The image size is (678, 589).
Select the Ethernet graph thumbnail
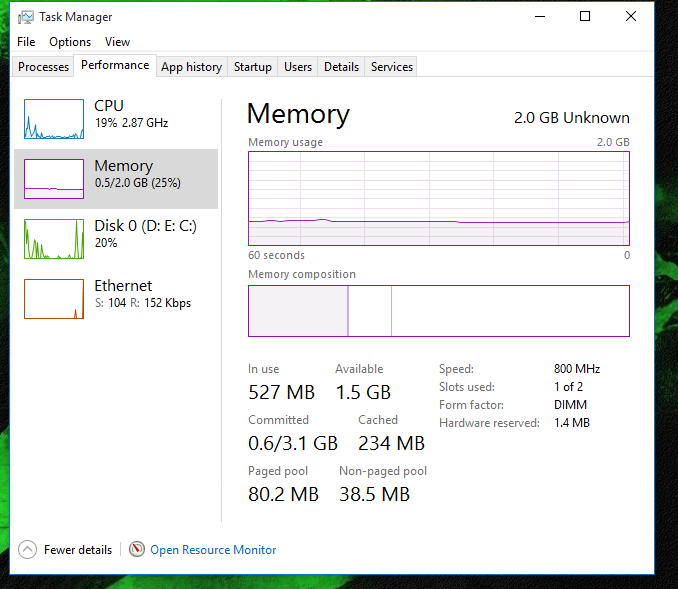tap(54, 299)
